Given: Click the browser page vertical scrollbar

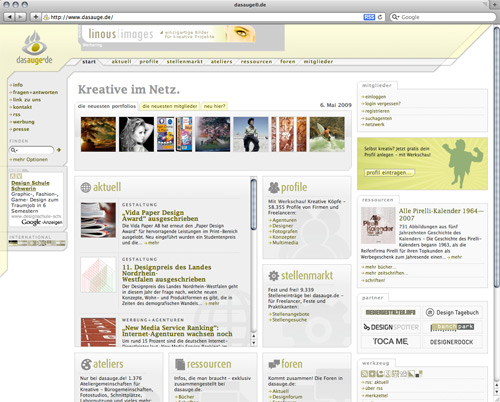Looking at the screenshot, I should (x=497, y=157).
